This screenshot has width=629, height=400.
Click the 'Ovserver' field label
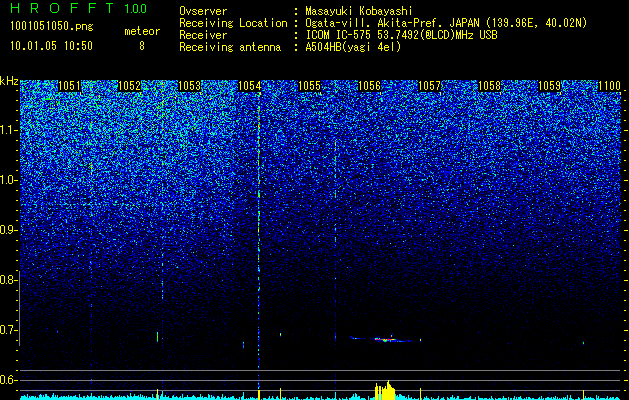tap(203, 11)
